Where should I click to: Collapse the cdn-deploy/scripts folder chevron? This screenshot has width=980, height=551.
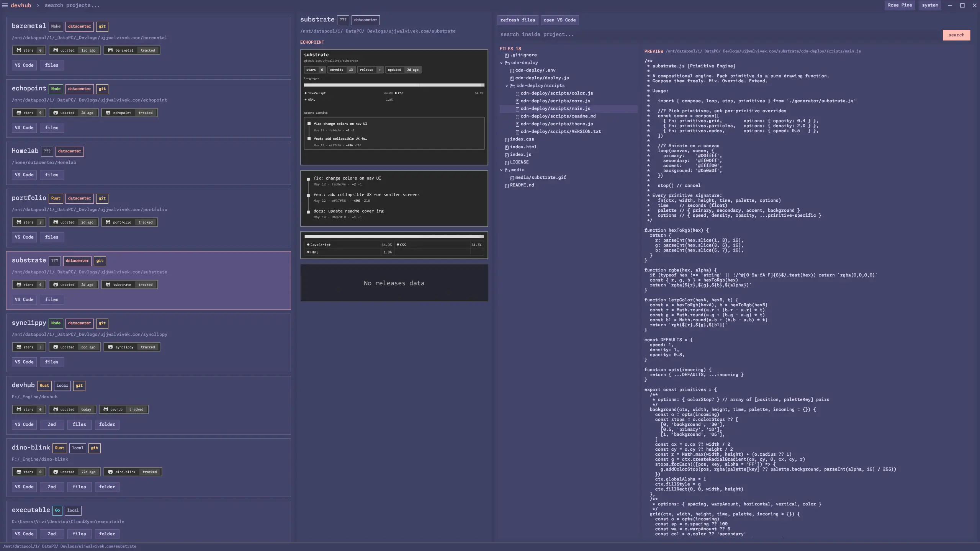point(507,86)
